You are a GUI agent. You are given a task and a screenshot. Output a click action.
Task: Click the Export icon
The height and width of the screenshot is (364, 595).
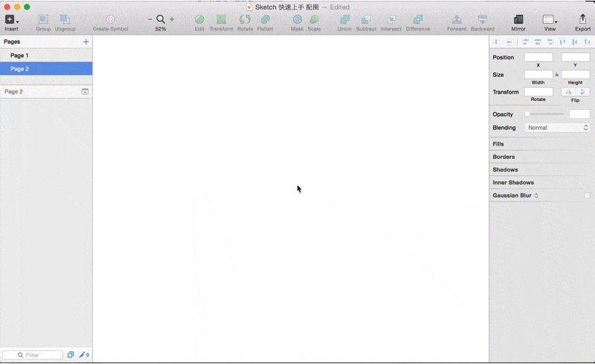click(582, 19)
